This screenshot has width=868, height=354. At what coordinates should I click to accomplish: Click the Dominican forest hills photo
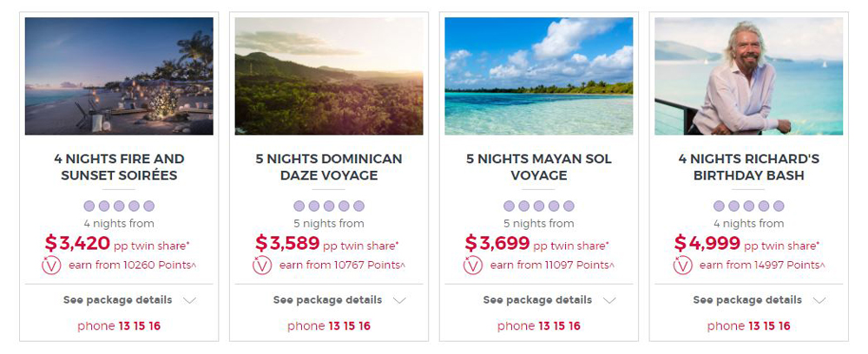click(x=329, y=76)
